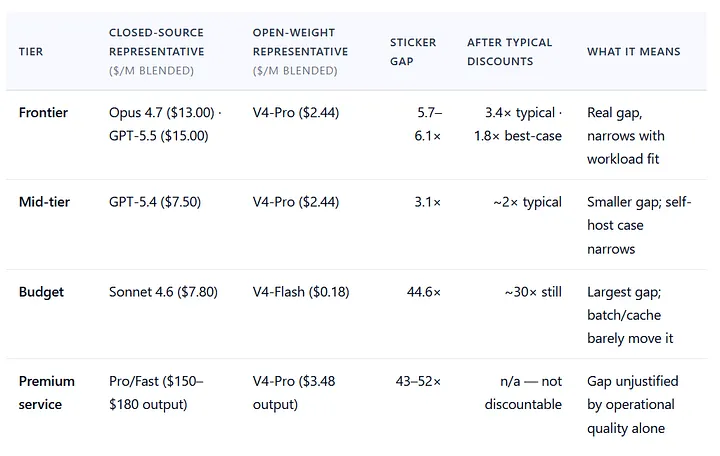Click the Tier column header
Image resolution: width=720 pixels, height=456 pixels.
pos(31,51)
